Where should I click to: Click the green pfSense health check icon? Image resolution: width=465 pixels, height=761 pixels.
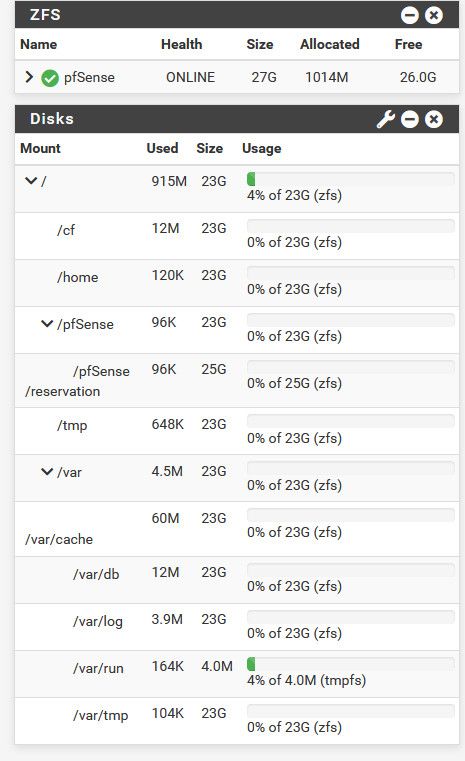50,78
